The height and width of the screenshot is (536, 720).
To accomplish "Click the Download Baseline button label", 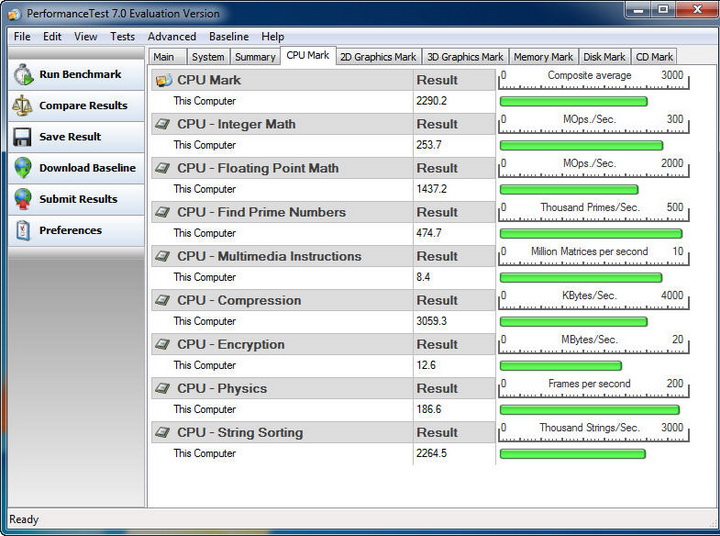I will coord(87,168).
